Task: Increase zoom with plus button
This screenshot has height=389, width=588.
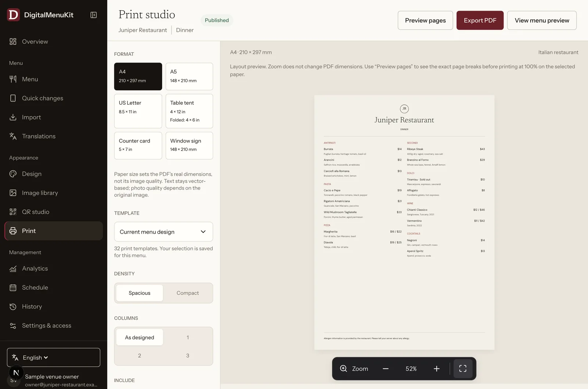Action: [437, 368]
